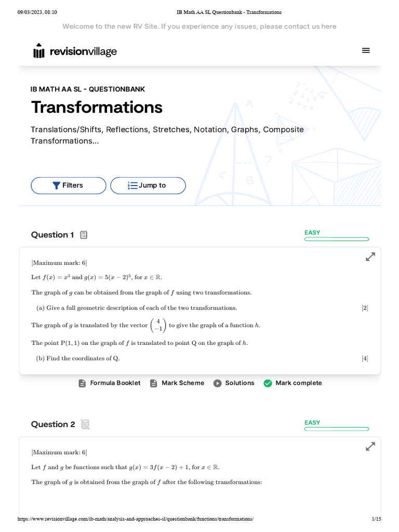
Task: Open the hamburger menu icon
Action: coord(366,50)
